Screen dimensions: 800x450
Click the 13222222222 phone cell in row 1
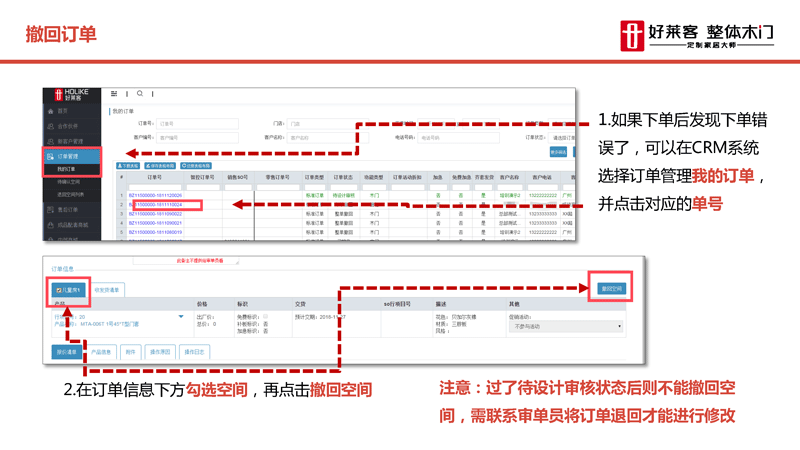[543, 195]
